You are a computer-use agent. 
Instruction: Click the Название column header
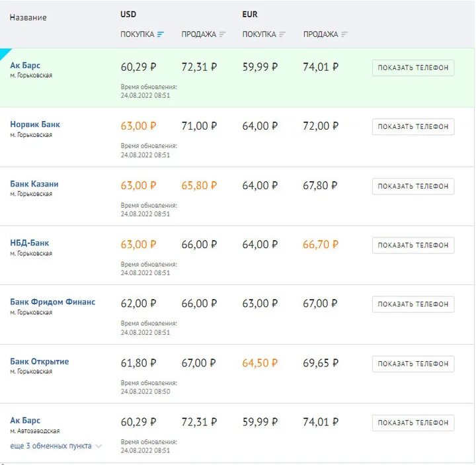point(28,18)
